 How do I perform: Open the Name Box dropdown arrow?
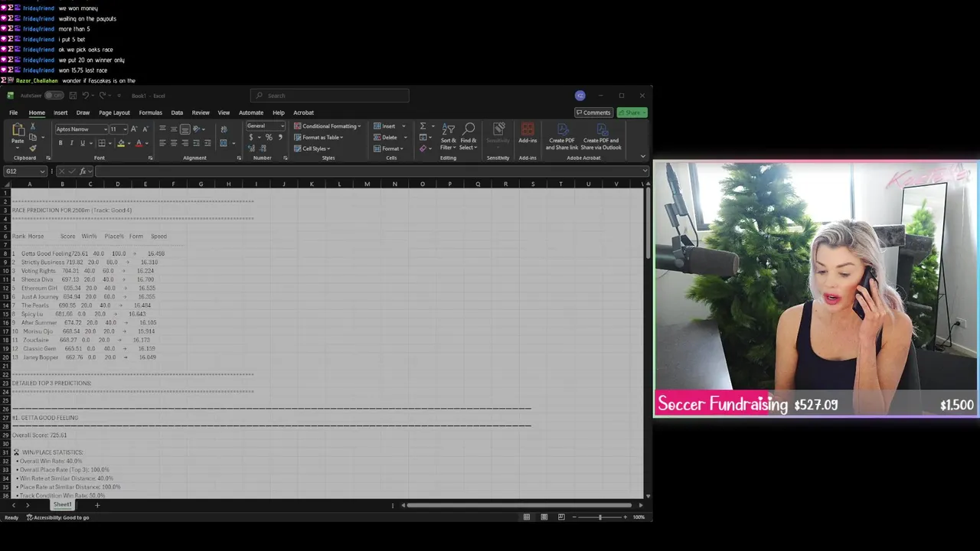42,171
